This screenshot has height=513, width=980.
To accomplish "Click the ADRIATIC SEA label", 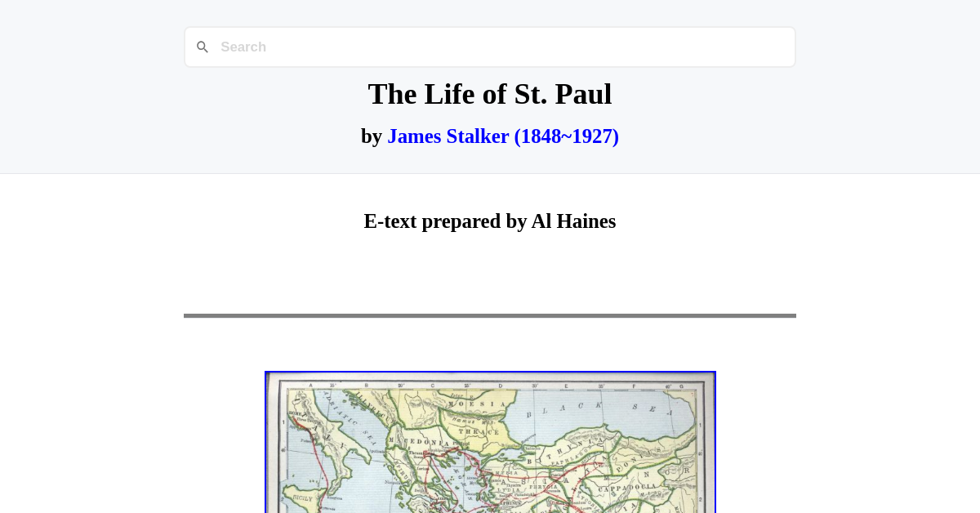I will tap(348, 421).
